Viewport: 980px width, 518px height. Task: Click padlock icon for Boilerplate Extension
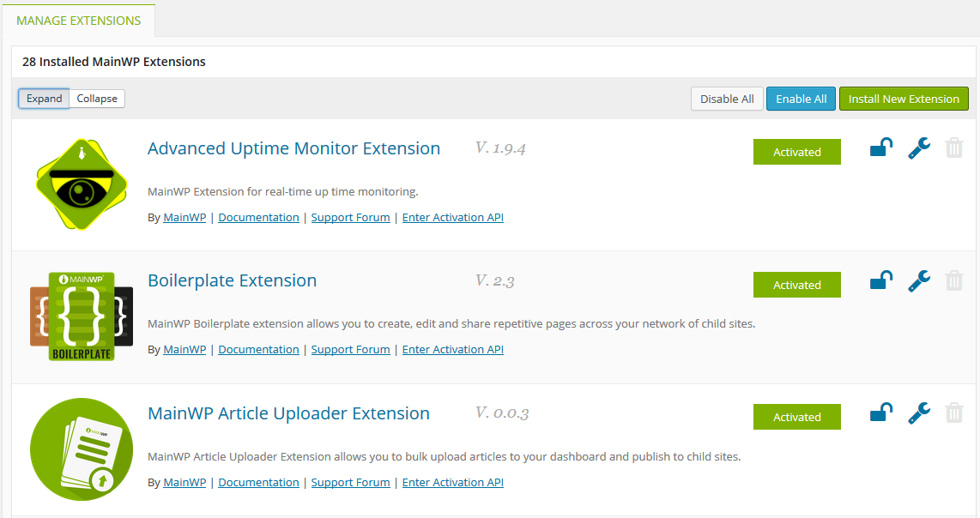(x=881, y=280)
